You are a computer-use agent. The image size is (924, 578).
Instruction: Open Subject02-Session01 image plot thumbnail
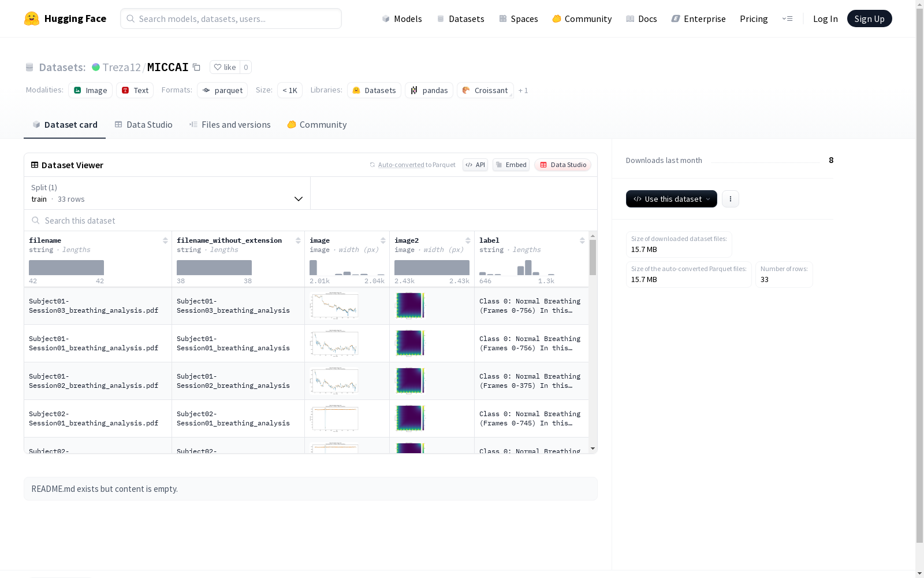[334, 418]
